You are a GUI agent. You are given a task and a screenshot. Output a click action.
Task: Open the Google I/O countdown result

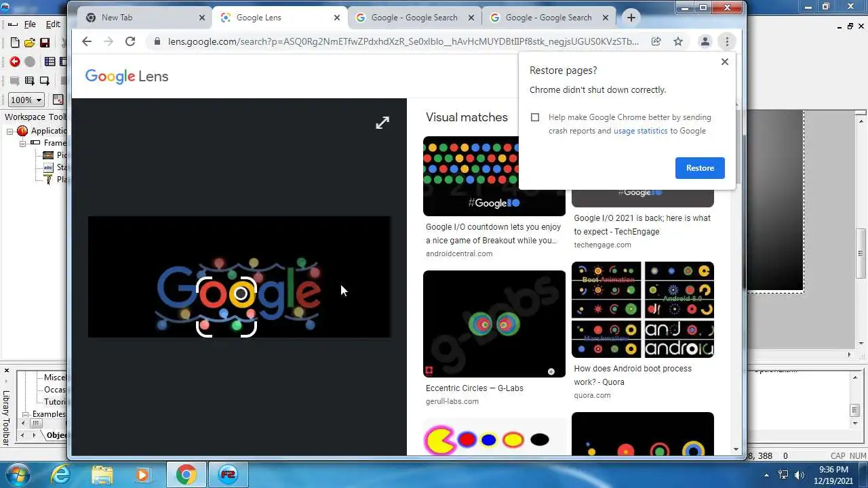pos(493,234)
